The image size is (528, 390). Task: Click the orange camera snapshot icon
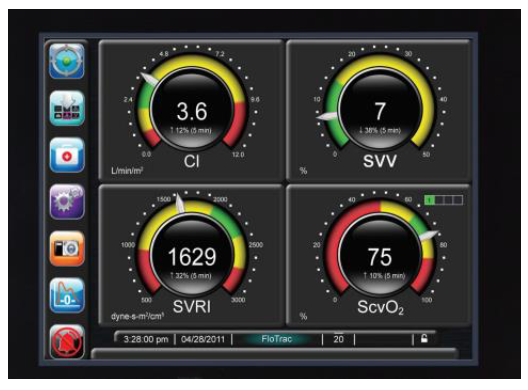pyautogui.click(x=67, y=249)
